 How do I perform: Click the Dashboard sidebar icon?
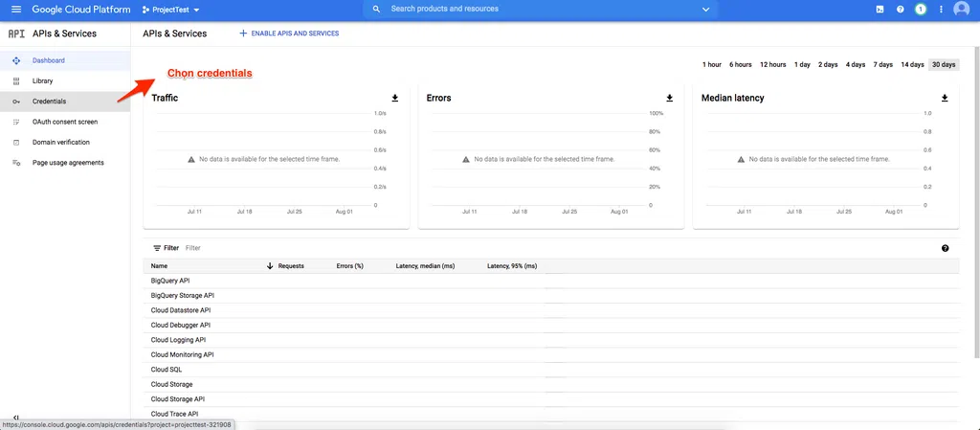click(16, 60)
